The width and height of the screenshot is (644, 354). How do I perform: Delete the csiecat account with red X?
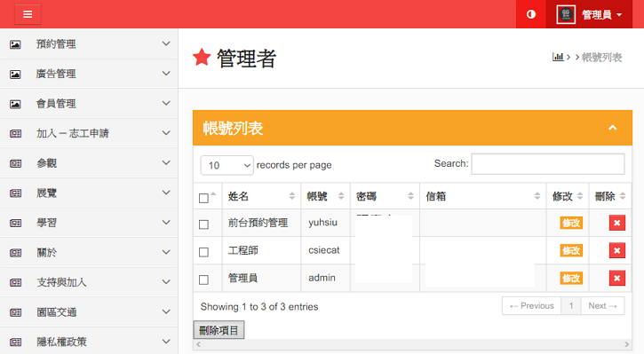[616, 250]
